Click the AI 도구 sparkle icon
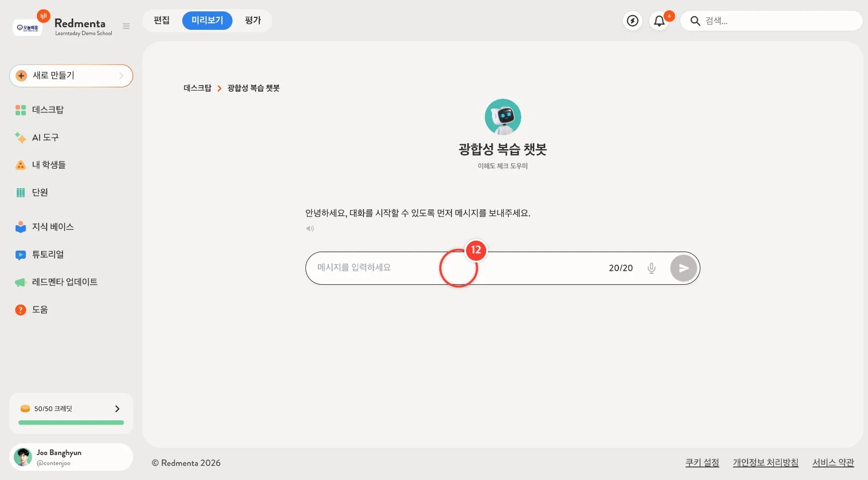Image resolution: width=868 pixels, height=480 pixels. [x=21, y=137]
